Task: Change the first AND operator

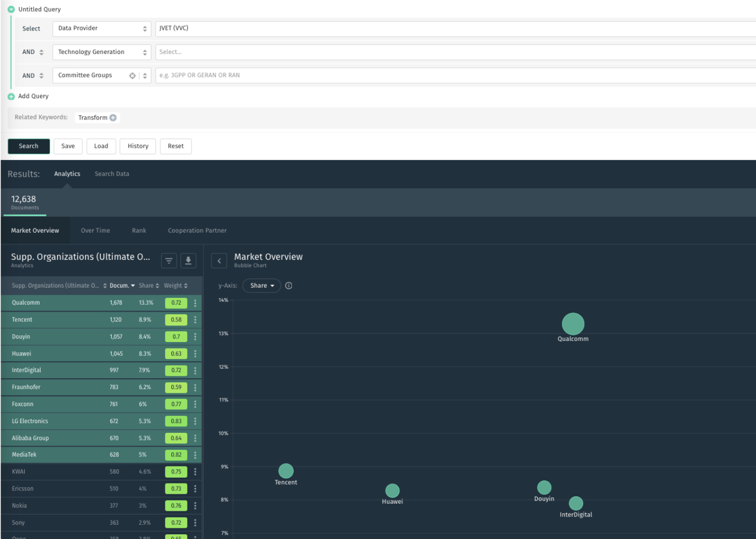Action: point(33,52)
